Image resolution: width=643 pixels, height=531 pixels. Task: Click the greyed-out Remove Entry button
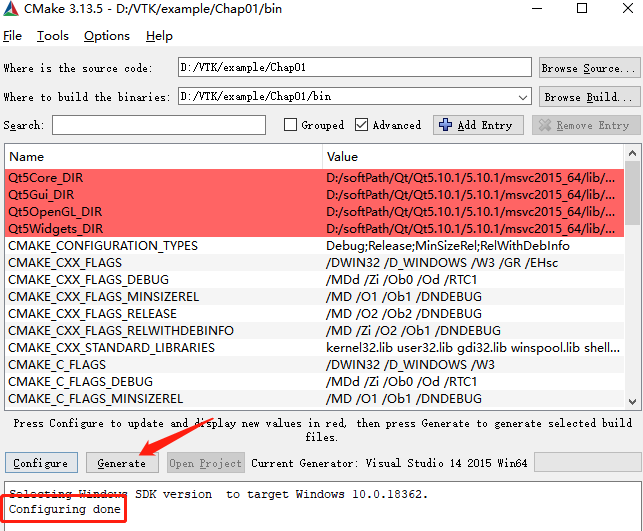point(586,125)
